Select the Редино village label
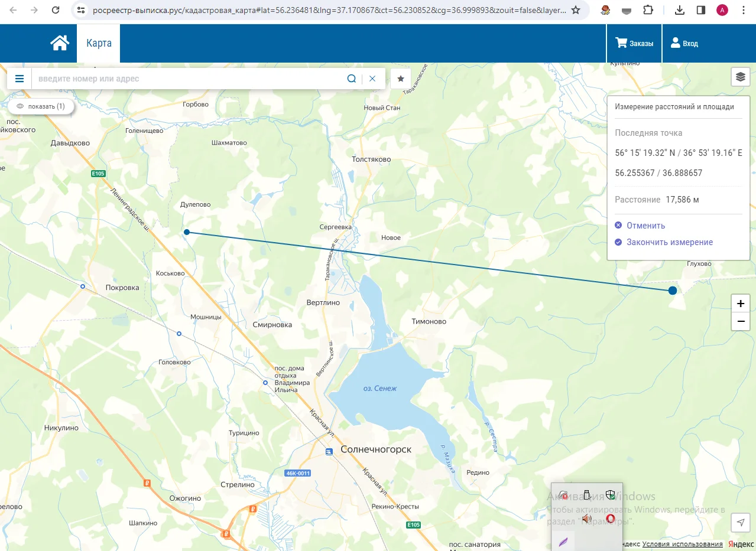The width and height of the screenshot is (756, 551). (478, 472)
